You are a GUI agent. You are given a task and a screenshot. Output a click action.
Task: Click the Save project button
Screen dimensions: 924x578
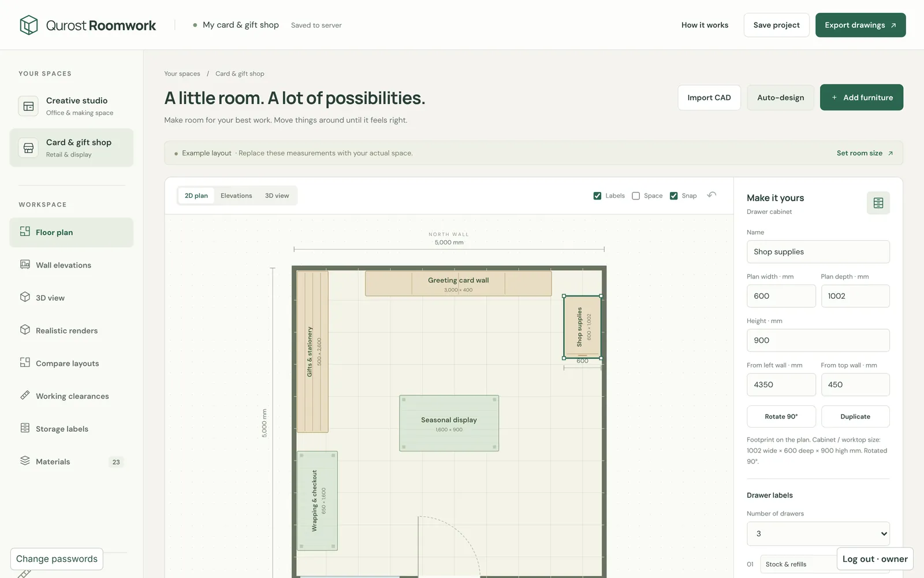point(776,25)
